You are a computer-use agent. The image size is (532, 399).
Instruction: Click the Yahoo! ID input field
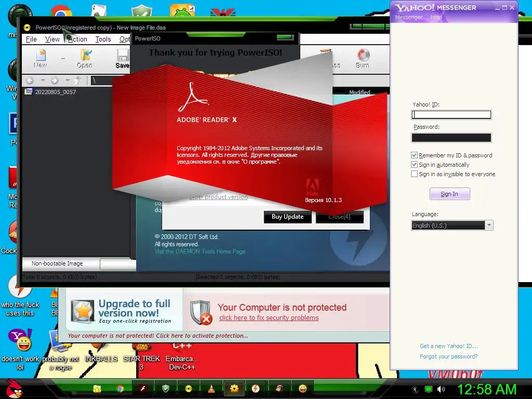[451, 115]
